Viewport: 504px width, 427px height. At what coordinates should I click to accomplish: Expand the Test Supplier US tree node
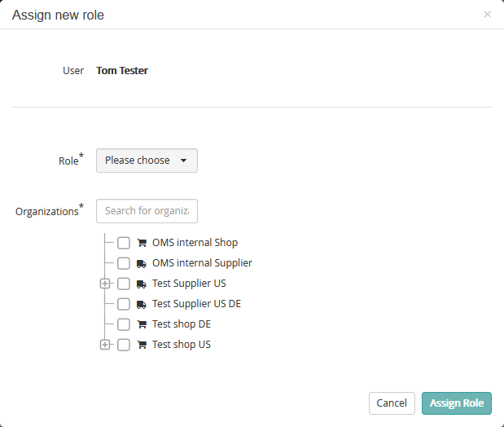click(105, 284)
